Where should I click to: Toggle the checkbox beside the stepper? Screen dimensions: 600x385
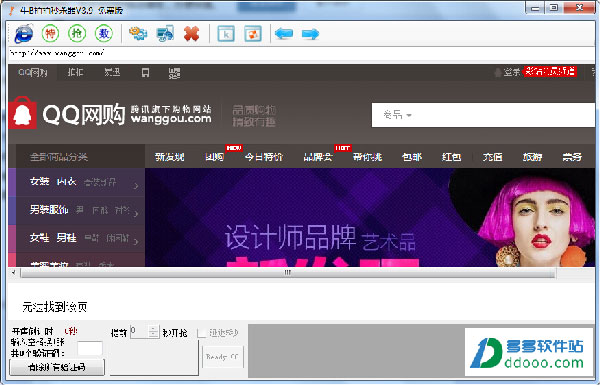coord(202,333)
